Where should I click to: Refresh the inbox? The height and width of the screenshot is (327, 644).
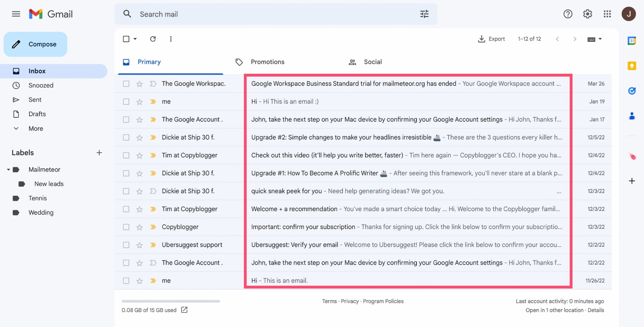(x=153, y=39)
